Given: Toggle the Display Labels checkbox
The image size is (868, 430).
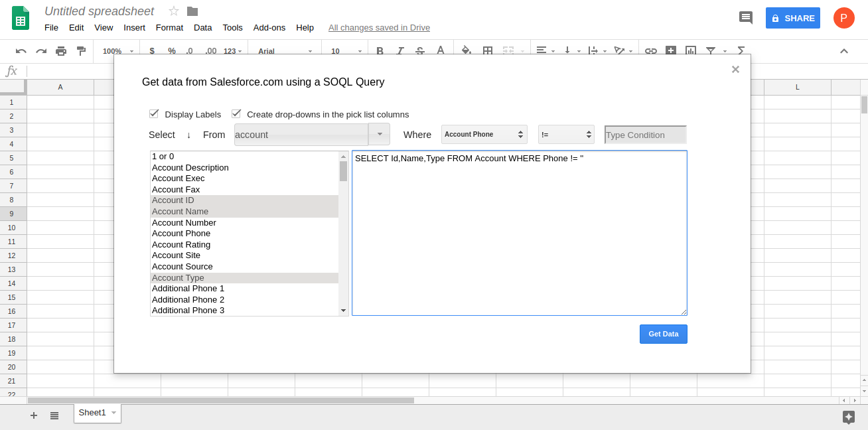Looking at the screenshot, I should pyautogui.click(x=154, y=113).
